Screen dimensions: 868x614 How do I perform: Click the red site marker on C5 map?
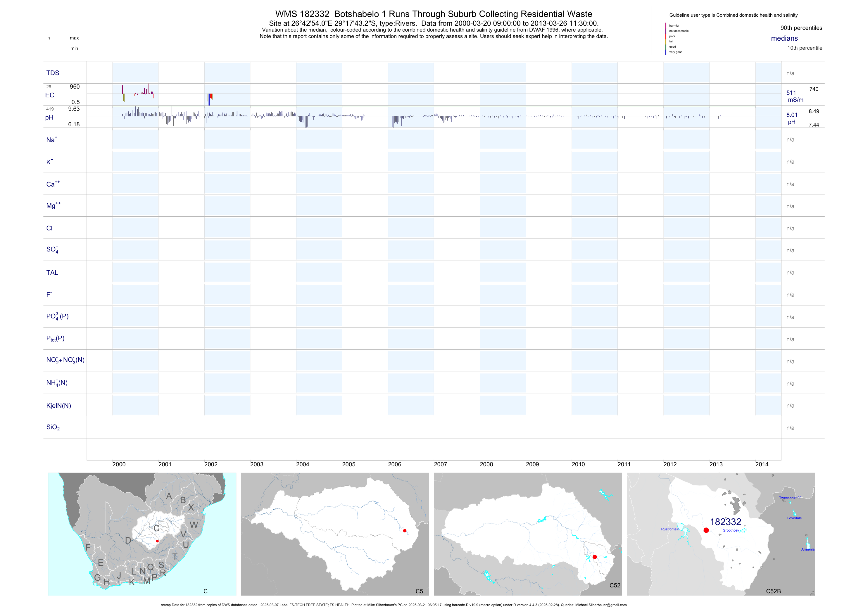pos(405,530)
